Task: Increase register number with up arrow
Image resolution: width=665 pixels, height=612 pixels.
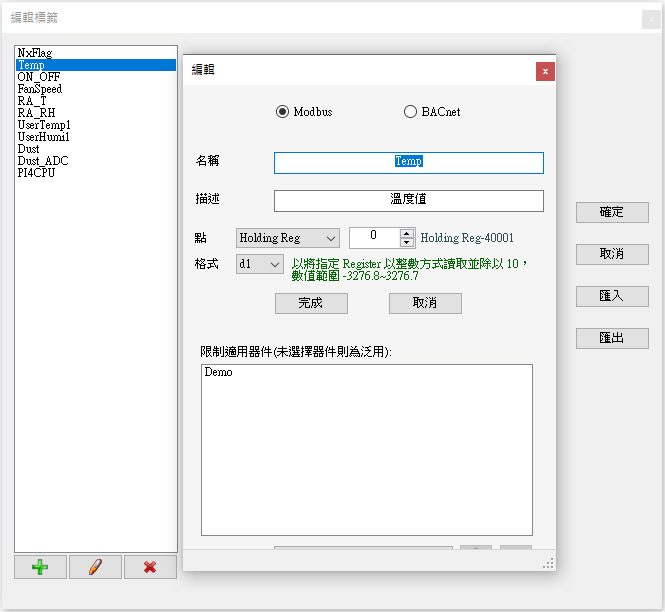Action: (406, 233)
